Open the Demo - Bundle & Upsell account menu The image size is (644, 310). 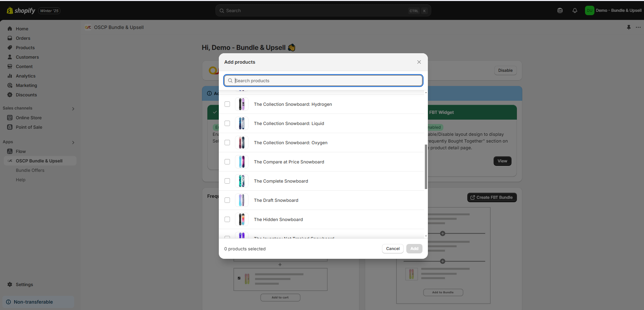click(x=613, y=10)
